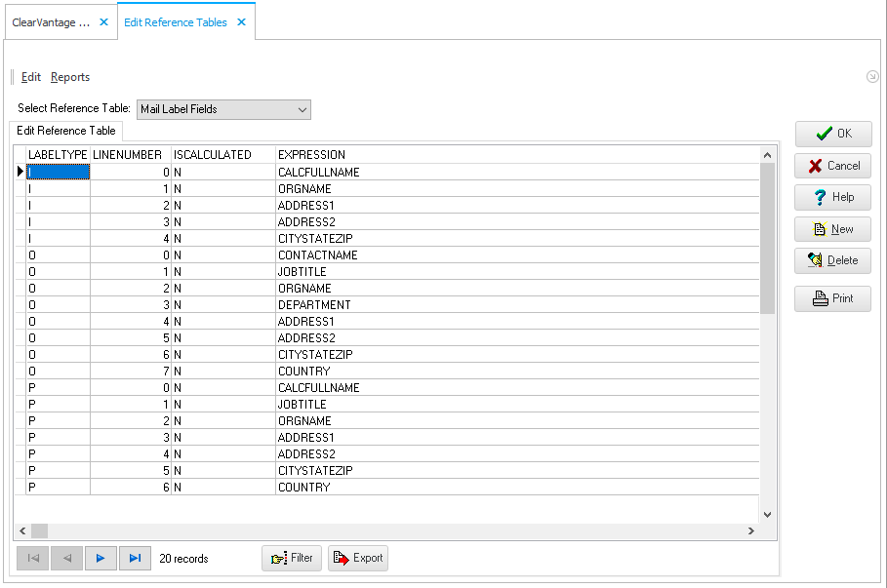Close the Edit Reference Tables tab
This screenshot has width=887, height=588.
[242, 22]
